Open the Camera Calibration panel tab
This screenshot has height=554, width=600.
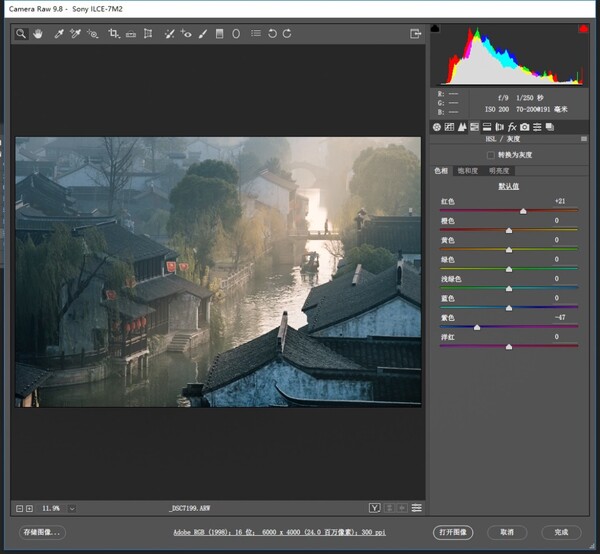point(525,127)
